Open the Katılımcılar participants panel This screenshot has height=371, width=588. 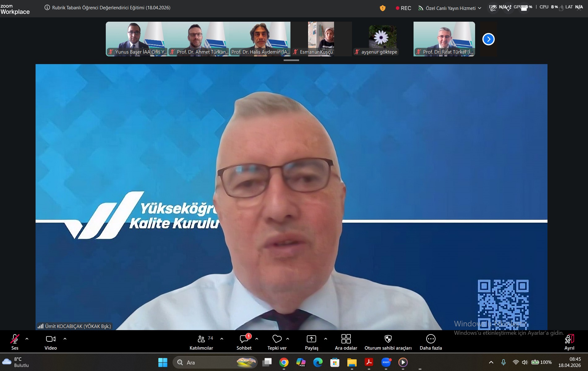pyautogui.click(x=201, y=342)
